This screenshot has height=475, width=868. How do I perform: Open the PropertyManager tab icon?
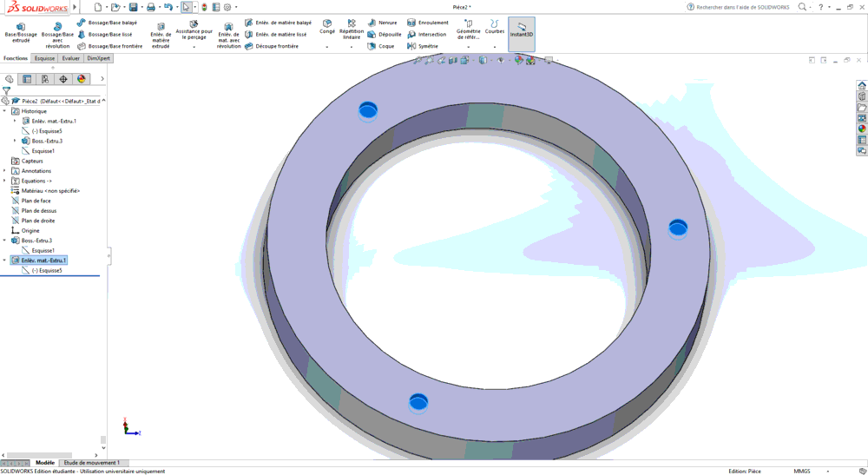(27, 79)
